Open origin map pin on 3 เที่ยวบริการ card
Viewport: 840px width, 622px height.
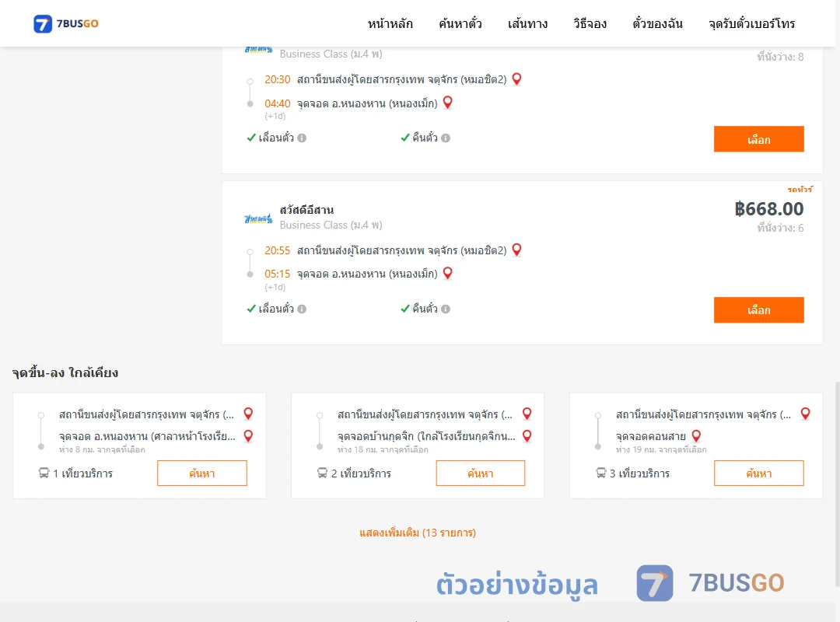click(x=805, y=414)
